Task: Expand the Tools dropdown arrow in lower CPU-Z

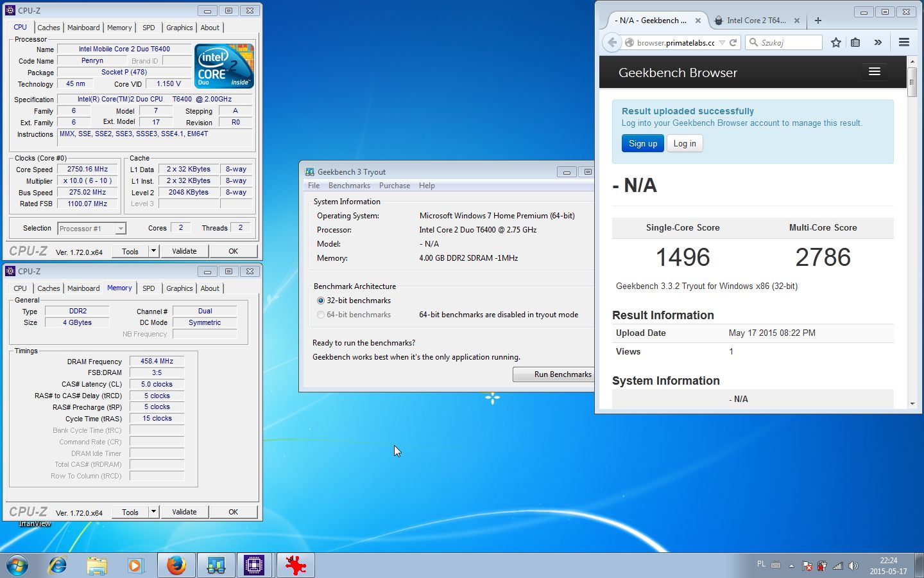Action: point(153,512)
